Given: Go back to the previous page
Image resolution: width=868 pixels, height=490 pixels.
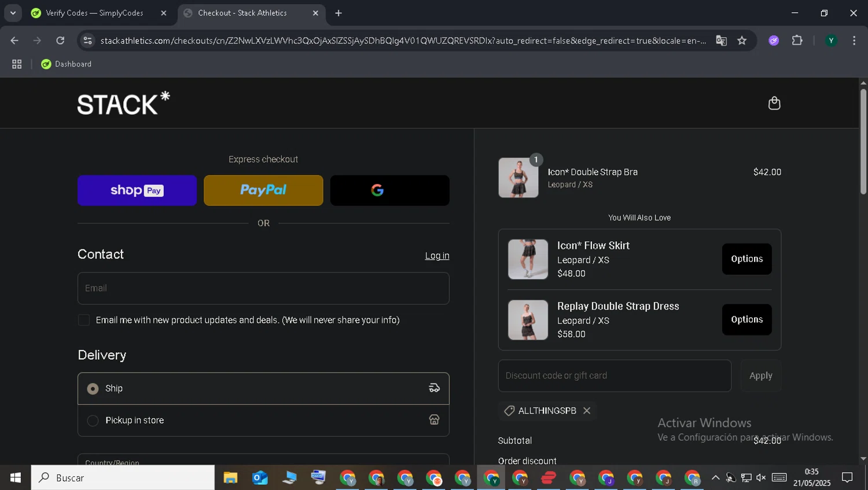Looking at the screenshot, I should [x=14, y=40].
